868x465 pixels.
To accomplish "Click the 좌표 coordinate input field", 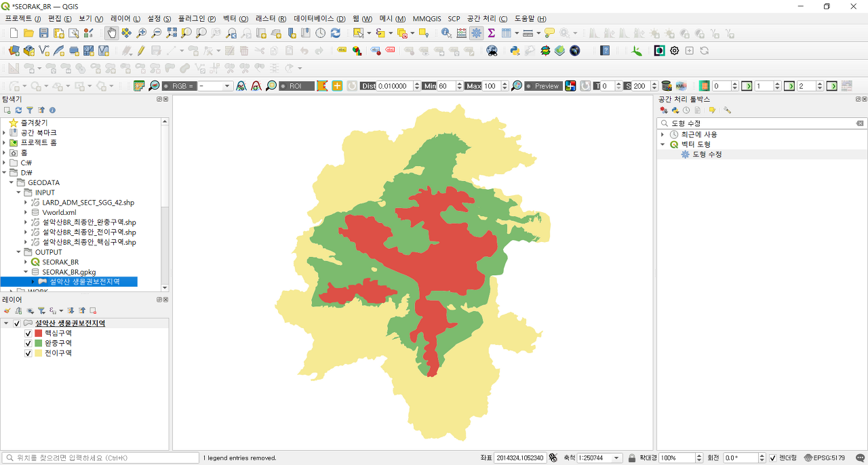I will (519, 458).
